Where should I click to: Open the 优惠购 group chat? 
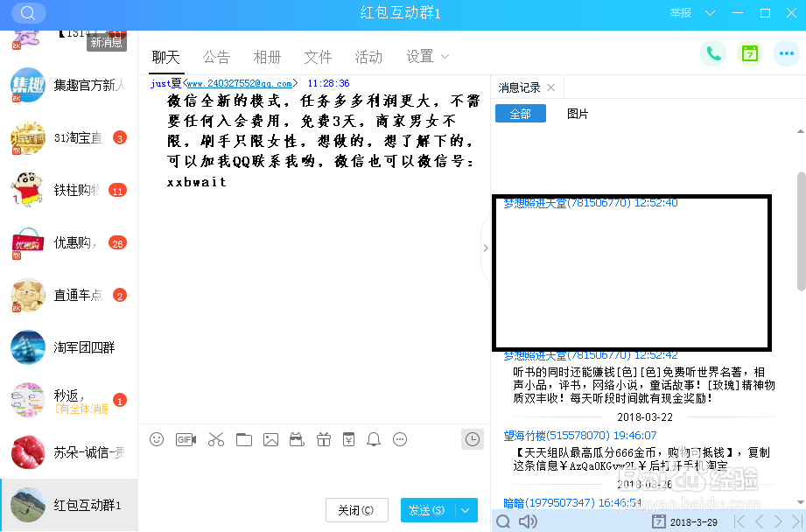pyautogui.click(x=69, y=242)
